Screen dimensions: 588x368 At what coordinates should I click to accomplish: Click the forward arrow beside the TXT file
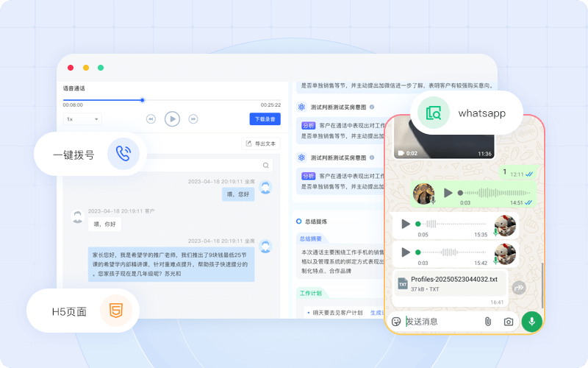(x=519, y=289)
